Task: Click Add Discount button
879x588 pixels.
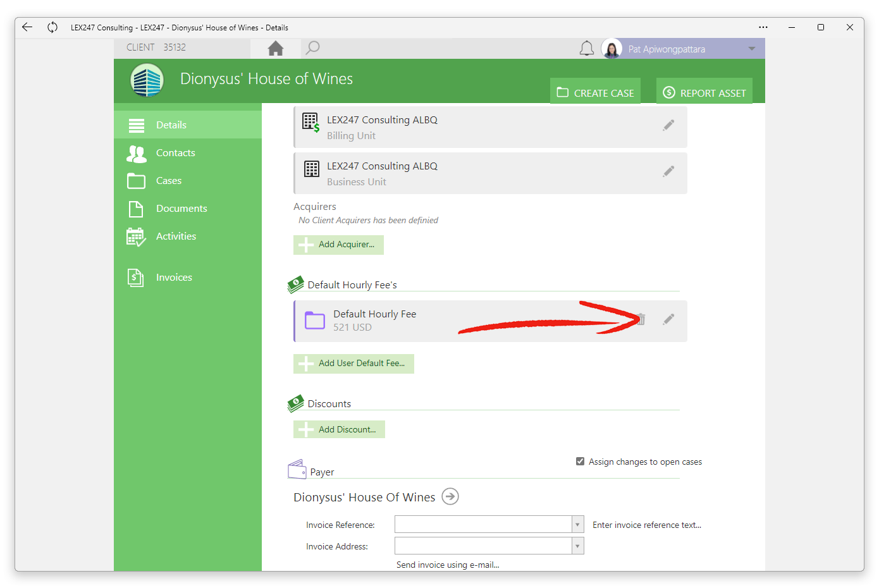Action: [x=339, y=429]
